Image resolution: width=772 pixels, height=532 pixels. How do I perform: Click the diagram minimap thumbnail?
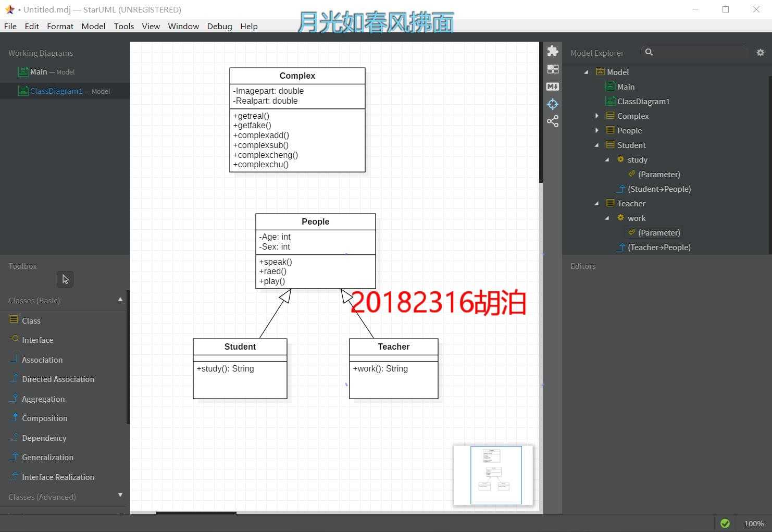pos(493,475)
